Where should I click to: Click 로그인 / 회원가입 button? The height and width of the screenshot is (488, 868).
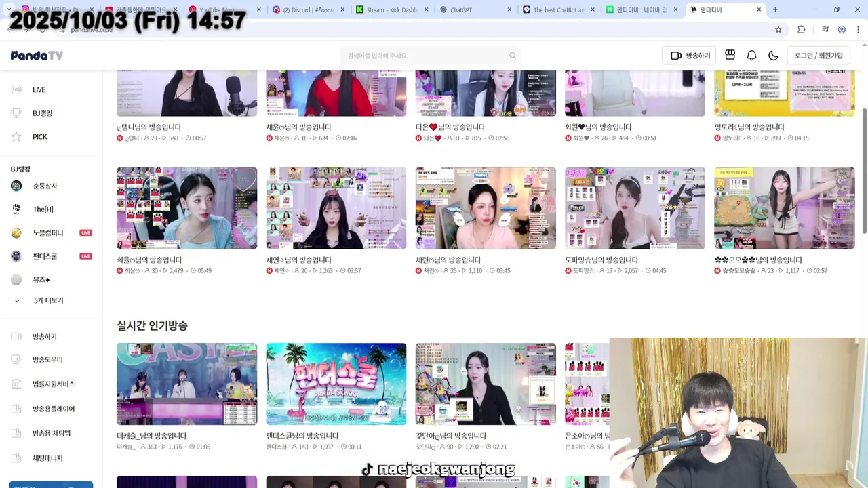click(818, 56)
